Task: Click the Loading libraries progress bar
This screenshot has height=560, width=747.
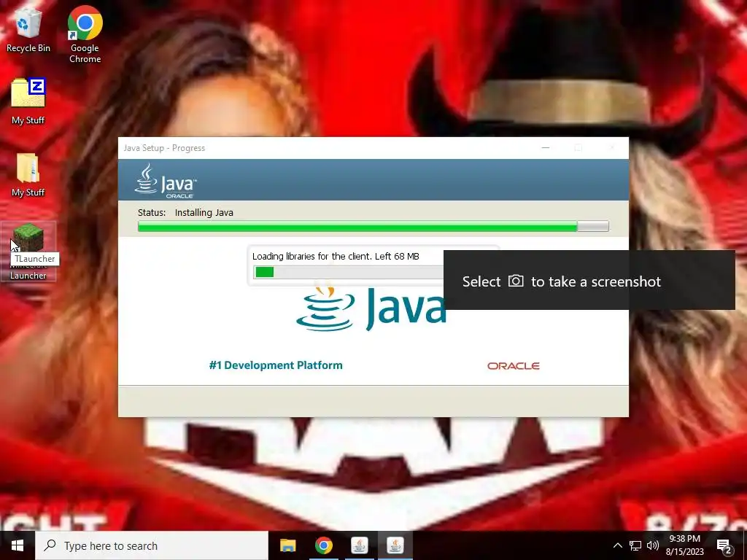Action: pos(349,272)
